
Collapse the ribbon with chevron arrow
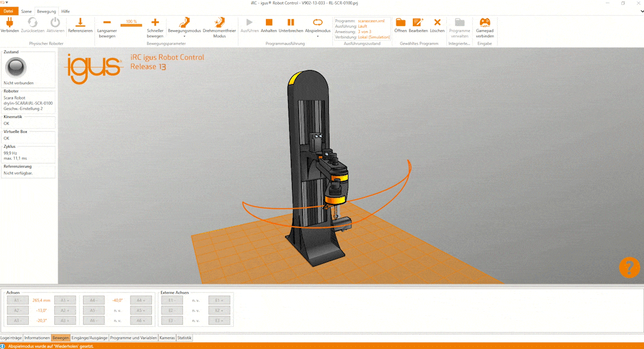642,11
